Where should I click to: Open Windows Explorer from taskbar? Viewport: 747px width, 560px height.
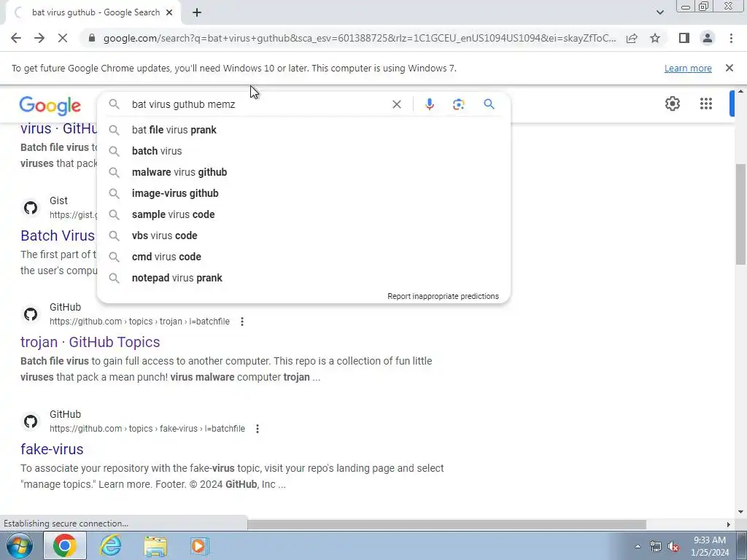pyautogui.click(x=156, y=546)
